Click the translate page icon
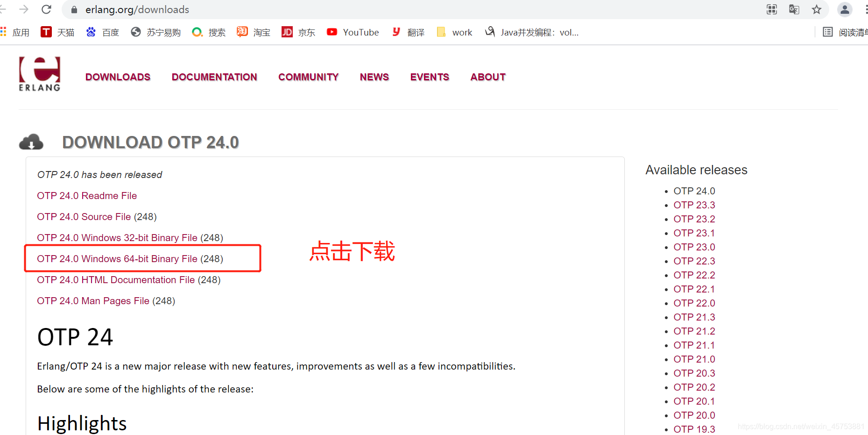 (794, 9)
